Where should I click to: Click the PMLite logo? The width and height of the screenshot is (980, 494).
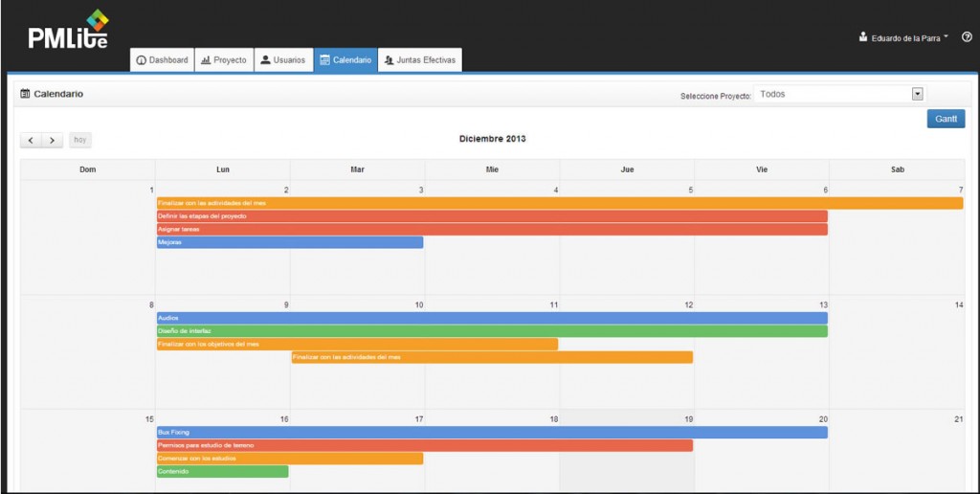click(68, 30)
